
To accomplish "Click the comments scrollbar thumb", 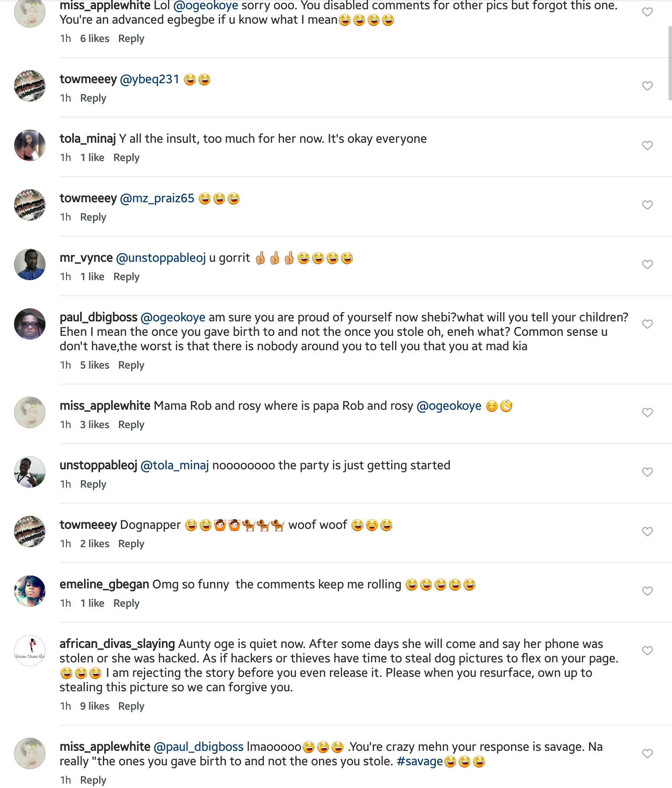I will [x=669, y=63].
